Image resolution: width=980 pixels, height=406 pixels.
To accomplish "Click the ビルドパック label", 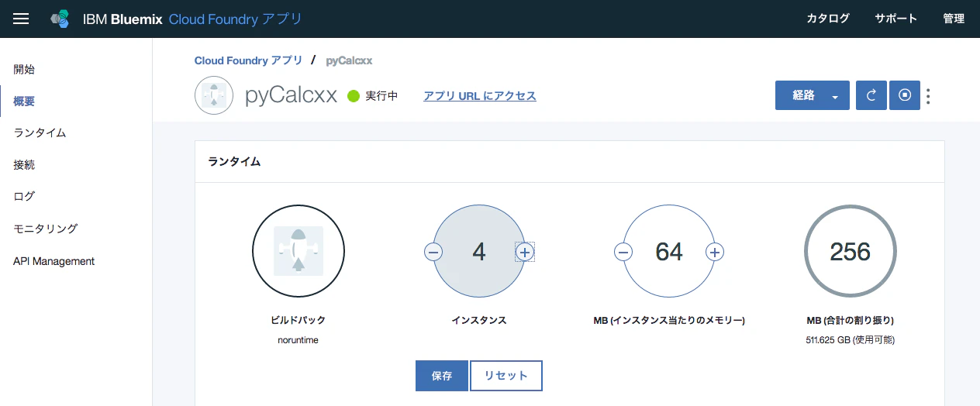I will pos(298,320).
